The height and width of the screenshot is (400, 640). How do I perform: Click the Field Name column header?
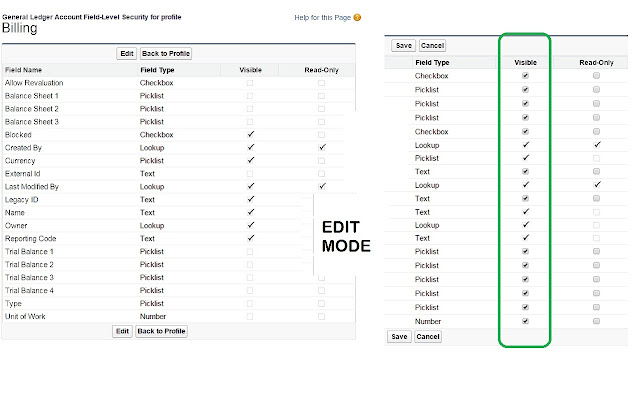point(23,70)
